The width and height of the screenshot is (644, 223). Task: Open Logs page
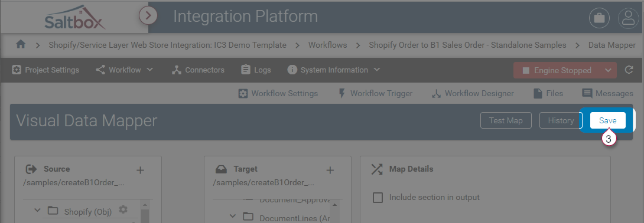[256, 70]
